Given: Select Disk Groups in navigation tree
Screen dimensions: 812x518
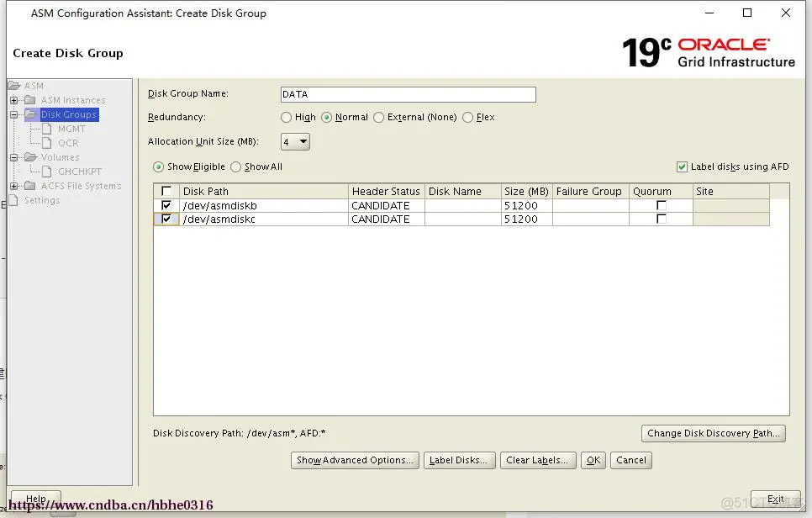Looking at the screenshot, I should click(x=69, y=114).
